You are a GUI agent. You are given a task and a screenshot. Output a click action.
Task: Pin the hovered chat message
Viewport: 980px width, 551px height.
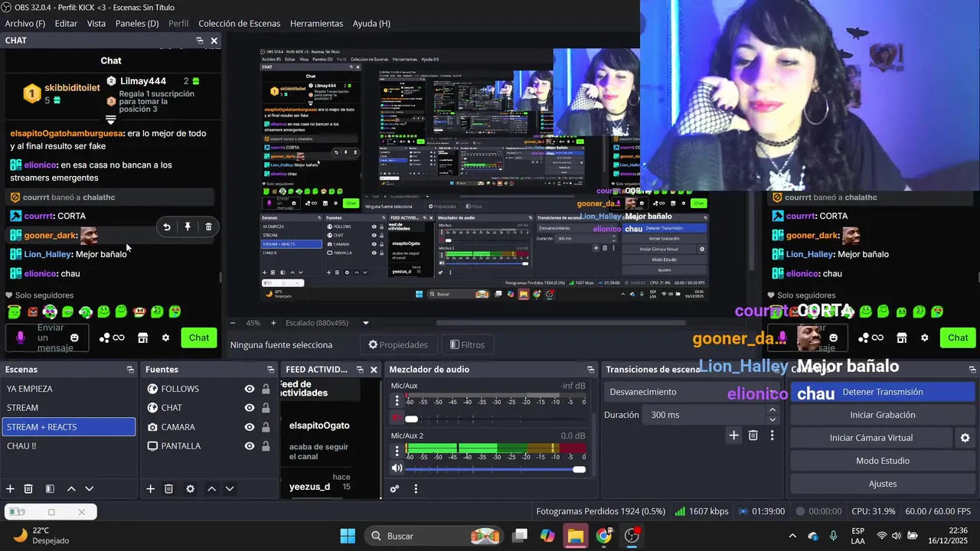click(x=187, y=227)
